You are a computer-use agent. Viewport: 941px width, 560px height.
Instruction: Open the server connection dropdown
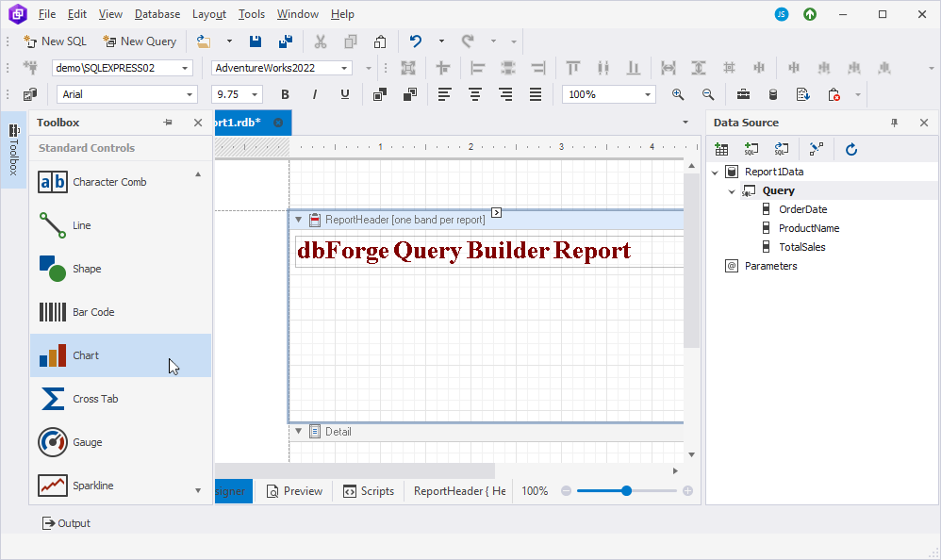tap(185, 68)
